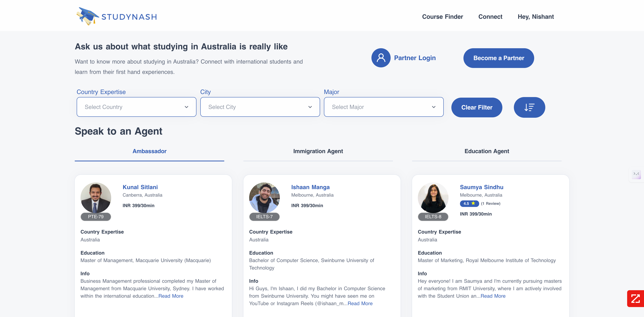Click the Speak to an Agent heading
Screen dimensions: 644x317
click(118, 131)
